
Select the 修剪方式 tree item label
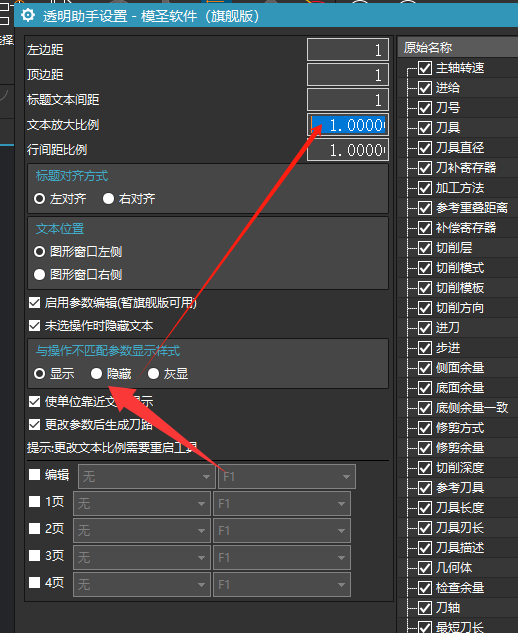[460, 428]
